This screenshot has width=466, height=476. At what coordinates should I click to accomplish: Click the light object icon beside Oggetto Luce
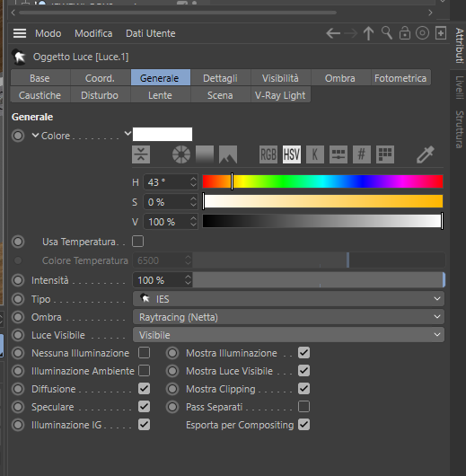click(19, 57)
